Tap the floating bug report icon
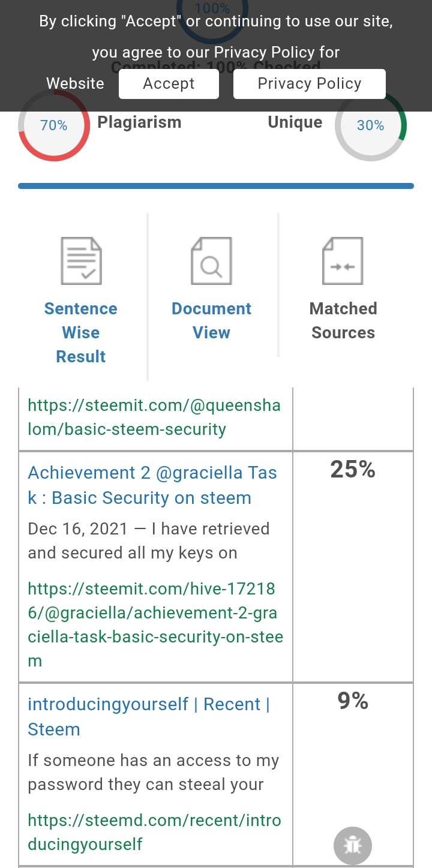This screenshot has height=868, width=432. pyautogui.click(x=353, y=845)
